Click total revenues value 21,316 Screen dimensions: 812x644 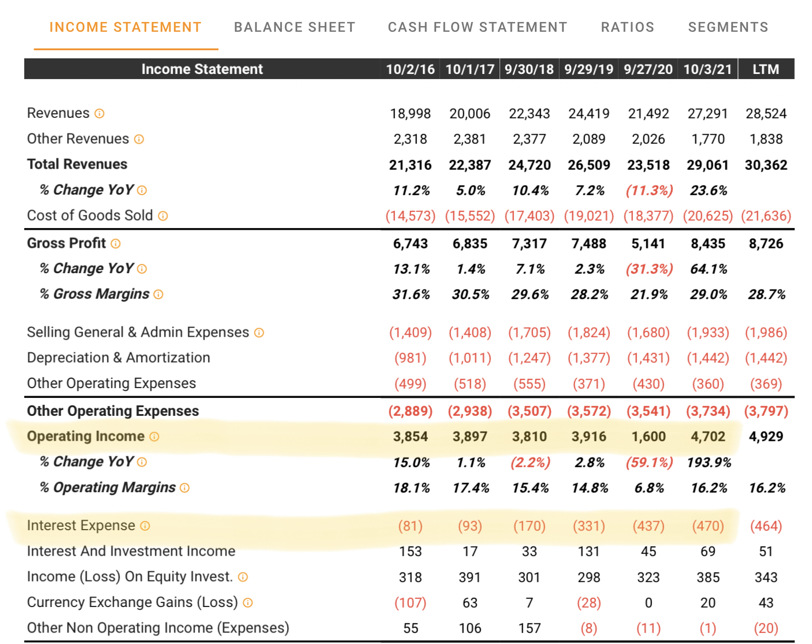pyautogui.click(x=410, y=165)
